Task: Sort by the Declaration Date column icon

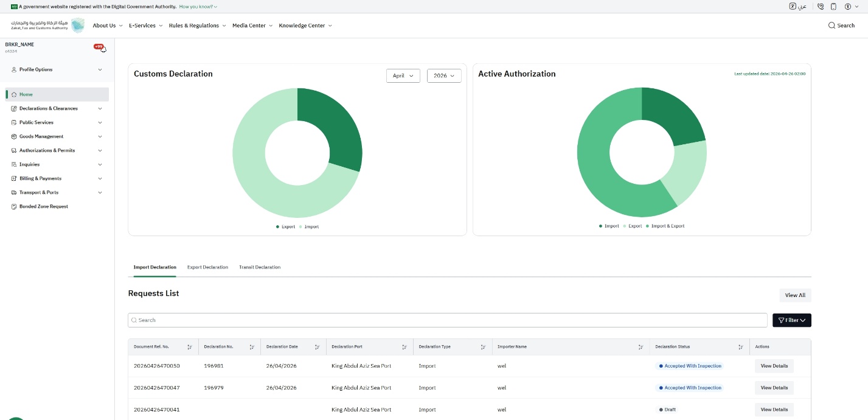Action: 317,347
